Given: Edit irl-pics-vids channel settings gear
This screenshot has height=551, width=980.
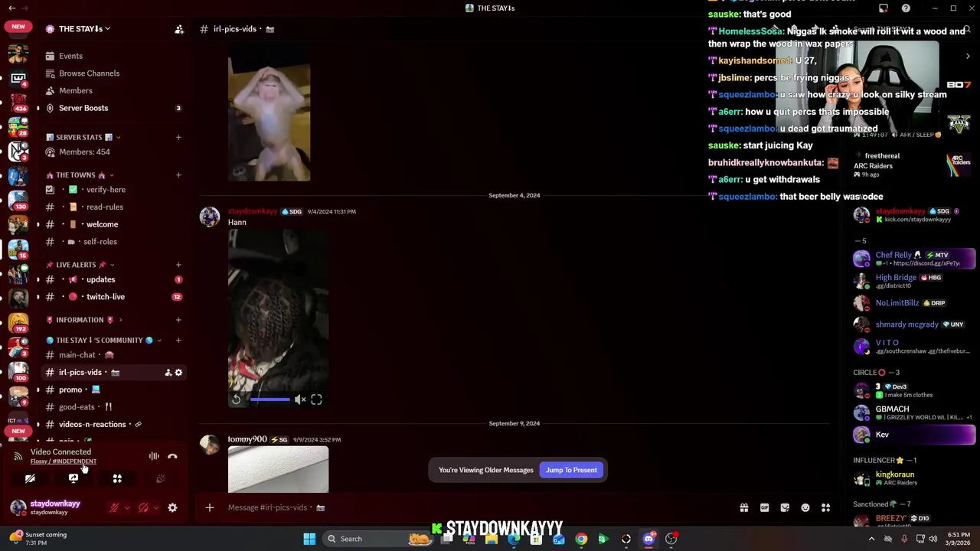Looking at the screenshot, I should click(x=178, y=373).
